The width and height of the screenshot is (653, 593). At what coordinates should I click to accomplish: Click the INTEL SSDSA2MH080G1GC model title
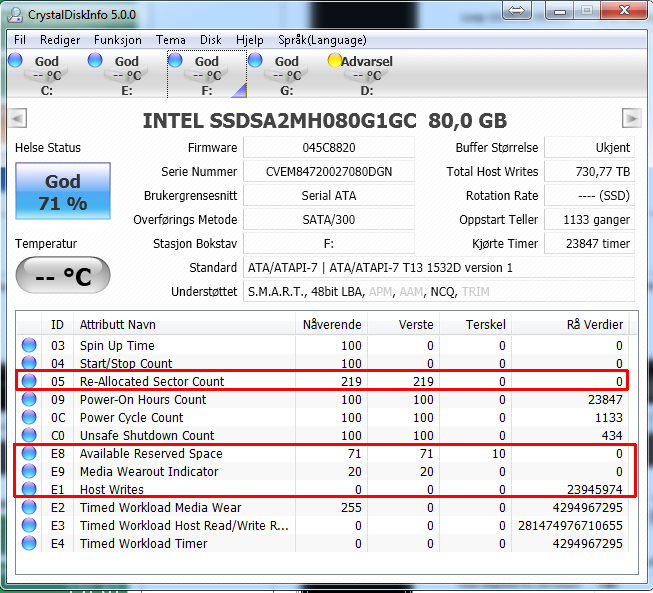tap(325, 121)
